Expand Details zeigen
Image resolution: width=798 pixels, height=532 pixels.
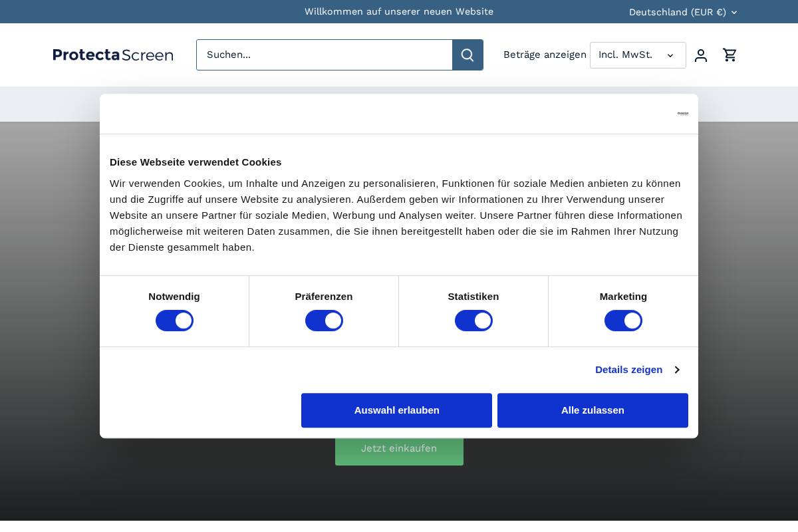coord(628,370)
